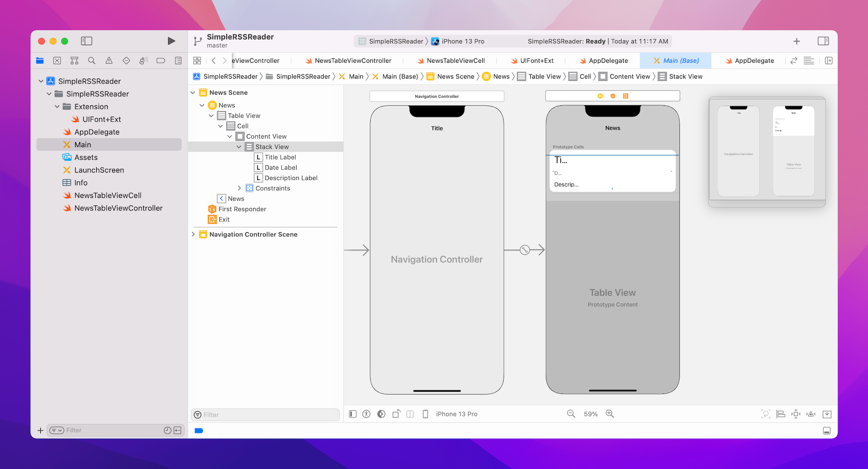This screenshot has width=868, height=469.
Task: Collapse the Extension folder
Action: click(57, 107)
